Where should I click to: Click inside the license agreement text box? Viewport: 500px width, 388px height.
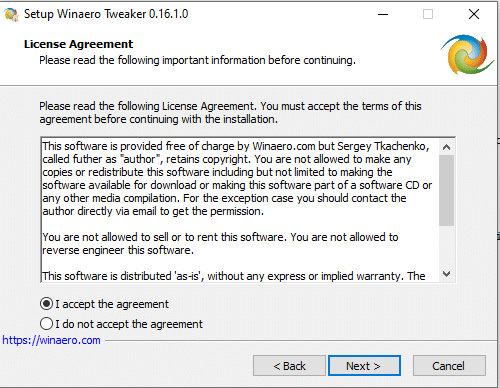pyautogui.click(x=240, y=210)
